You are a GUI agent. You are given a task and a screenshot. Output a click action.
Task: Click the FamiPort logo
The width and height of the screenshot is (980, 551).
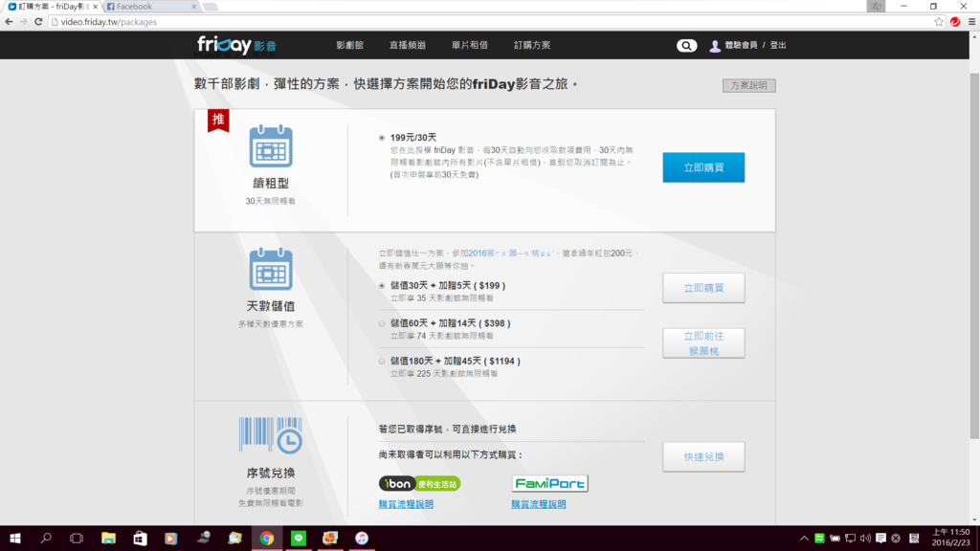click(550, 483)
